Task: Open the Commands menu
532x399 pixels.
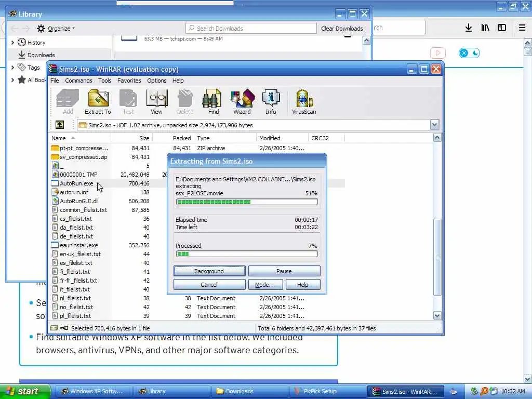Action: [78, 81]
